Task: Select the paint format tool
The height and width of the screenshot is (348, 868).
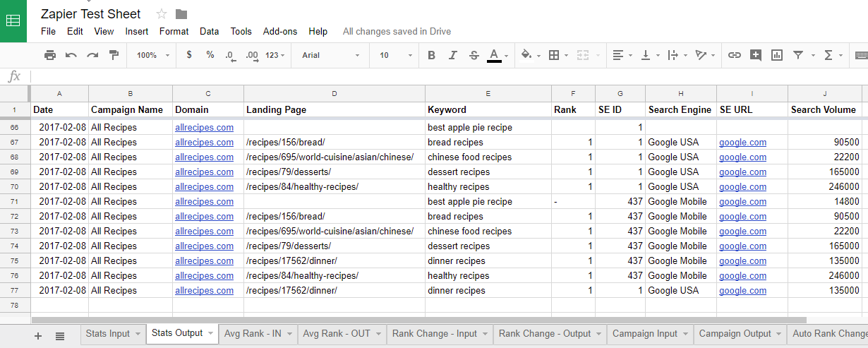Action: [x=114, y=55]
